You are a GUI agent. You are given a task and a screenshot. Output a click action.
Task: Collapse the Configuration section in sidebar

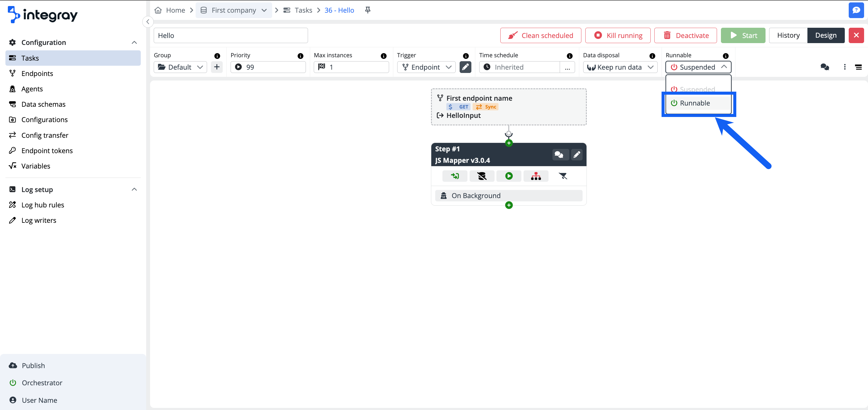tap(134, 43)
